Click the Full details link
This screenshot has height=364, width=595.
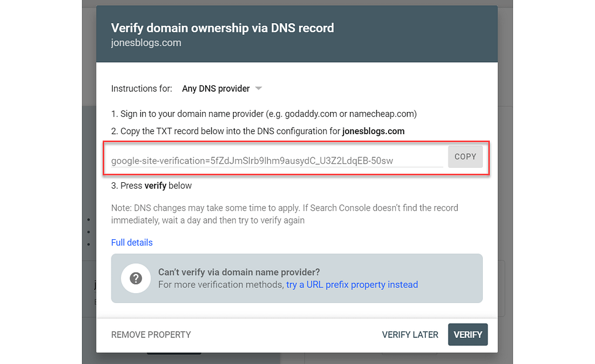(131, 242)
